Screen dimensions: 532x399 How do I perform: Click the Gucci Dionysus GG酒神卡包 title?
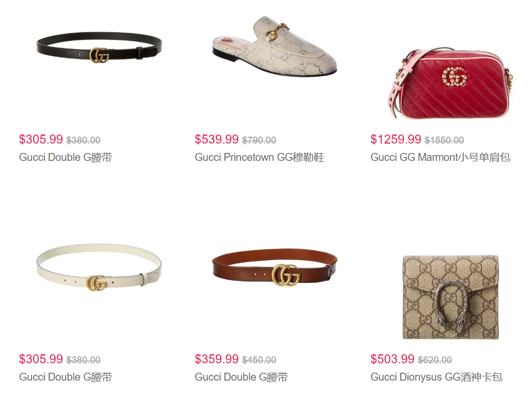pos(436,377)
